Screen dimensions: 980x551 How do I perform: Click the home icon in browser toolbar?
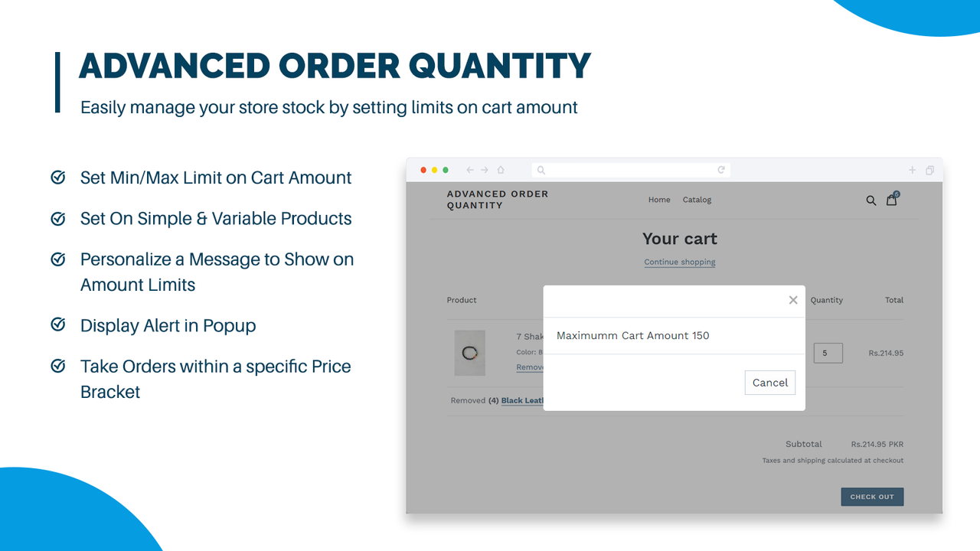501,170
